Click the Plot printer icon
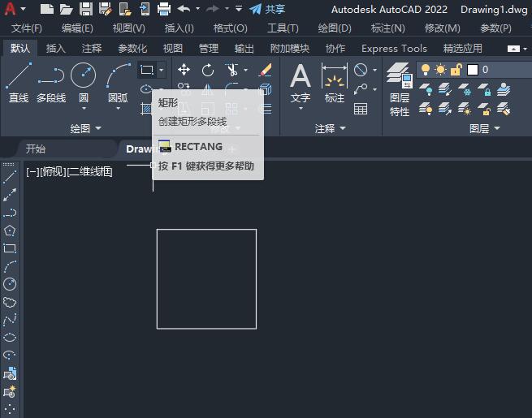 164,9
